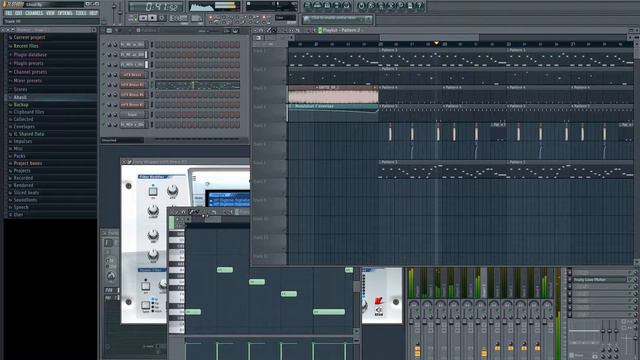Toggle the top channel's green mute LED

(x=104, y=44)
